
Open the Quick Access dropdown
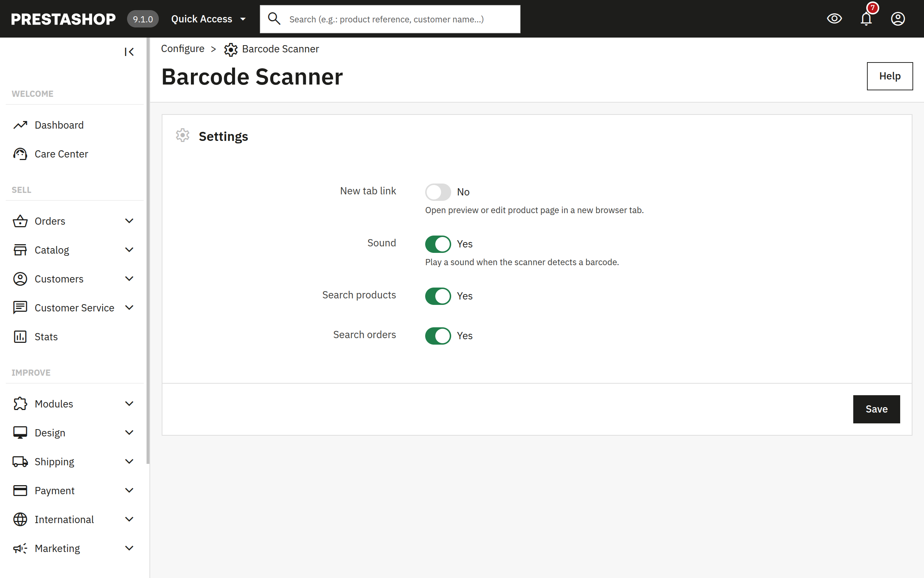(x=209, y=19)
